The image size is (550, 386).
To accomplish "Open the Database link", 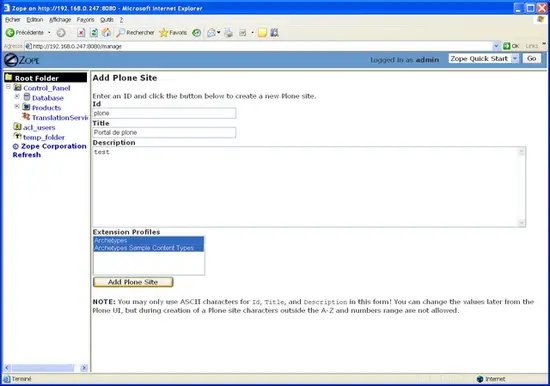I will [x=48, y=98].
